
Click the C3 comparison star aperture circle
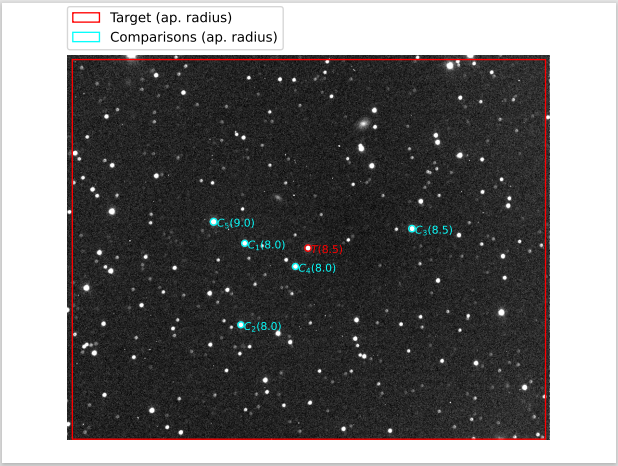tap(412, 229)
